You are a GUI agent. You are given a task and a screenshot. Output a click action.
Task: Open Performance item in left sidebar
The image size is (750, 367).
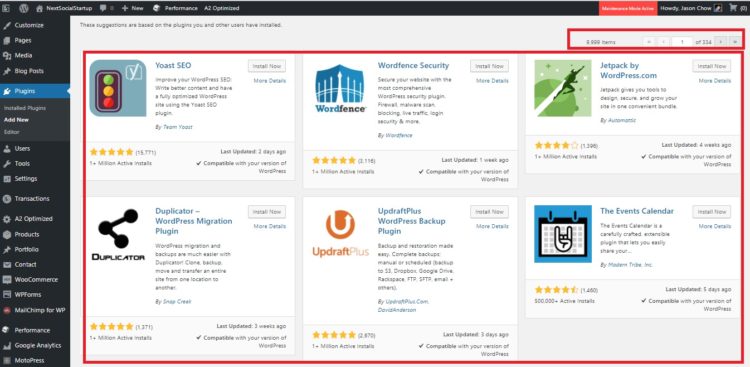pos(32,330)
